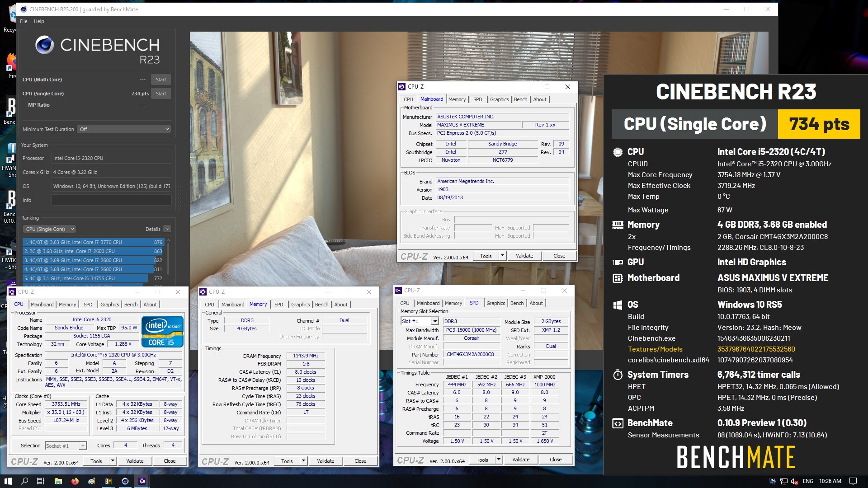Click Close button in CPU-Z Memory window
This screenshot has width=868, height=488.
(360, 461)
